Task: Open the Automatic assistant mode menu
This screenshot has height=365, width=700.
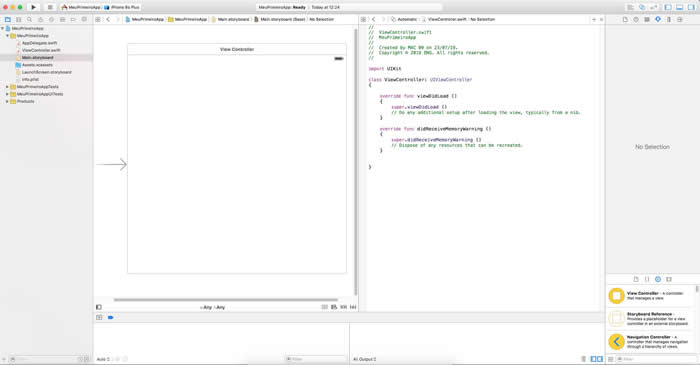Action: (x=404, y=20)
